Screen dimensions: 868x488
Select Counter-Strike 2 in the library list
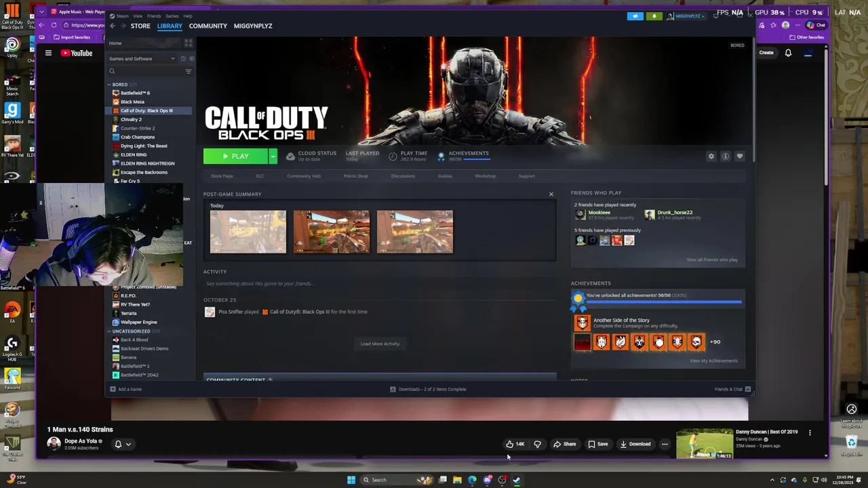click(x=138, y=128)
